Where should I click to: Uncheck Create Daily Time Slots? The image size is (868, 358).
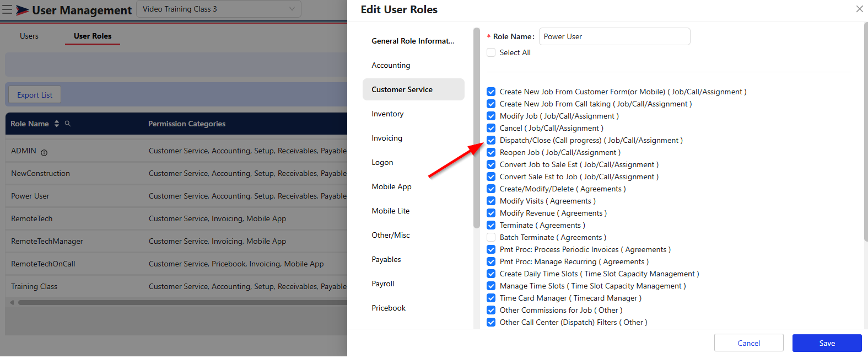491,274
